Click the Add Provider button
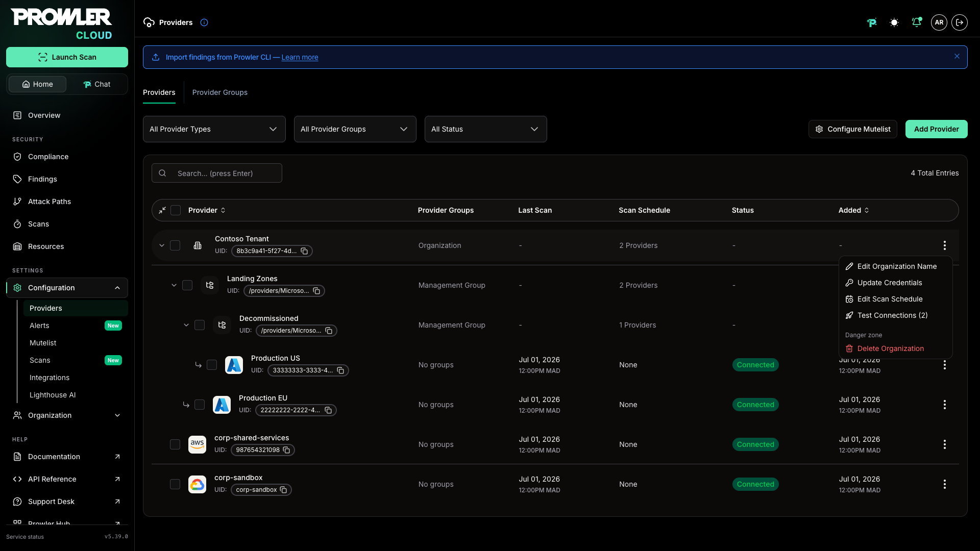The image size is (980, 551). tap(936, 129)
